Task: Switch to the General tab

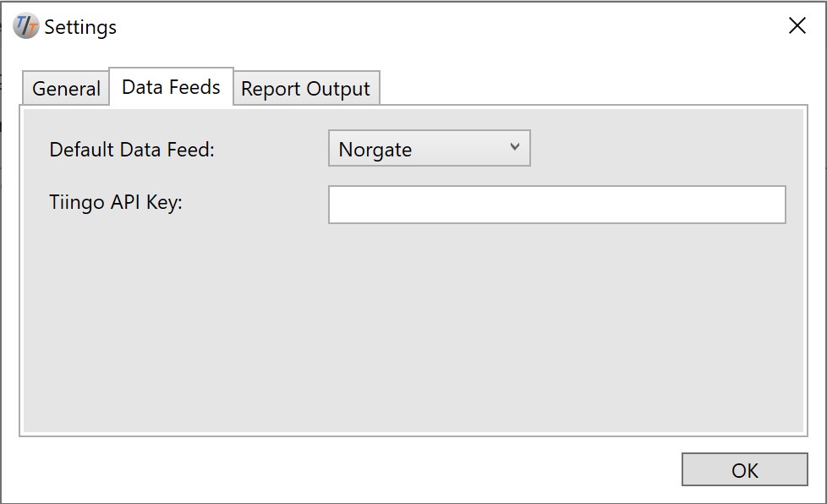Action: pyautogui.click(x=66, y=89)
